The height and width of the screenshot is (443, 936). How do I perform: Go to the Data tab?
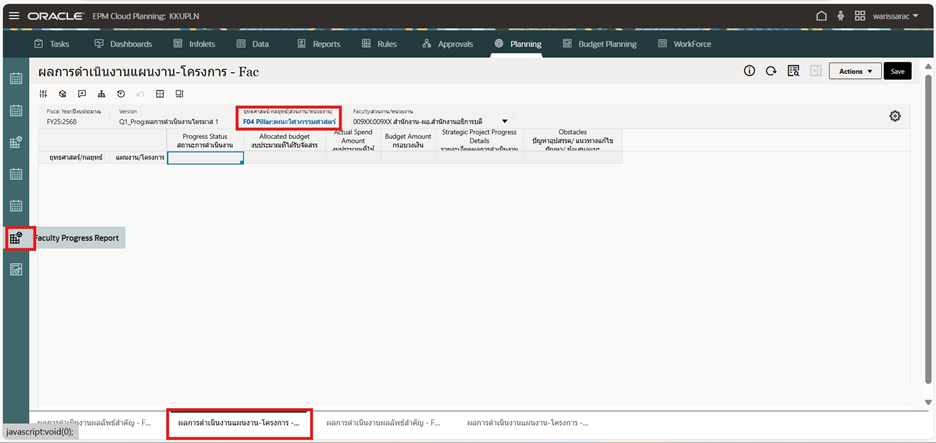[x=253, y=44]
